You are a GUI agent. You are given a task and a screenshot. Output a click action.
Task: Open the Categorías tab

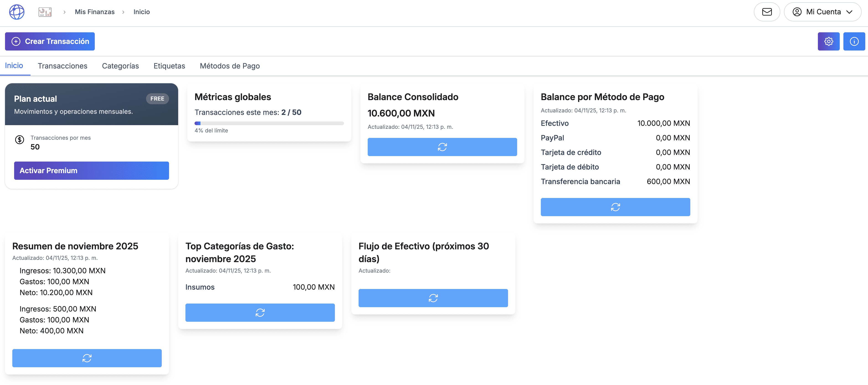tap(120, 66)
